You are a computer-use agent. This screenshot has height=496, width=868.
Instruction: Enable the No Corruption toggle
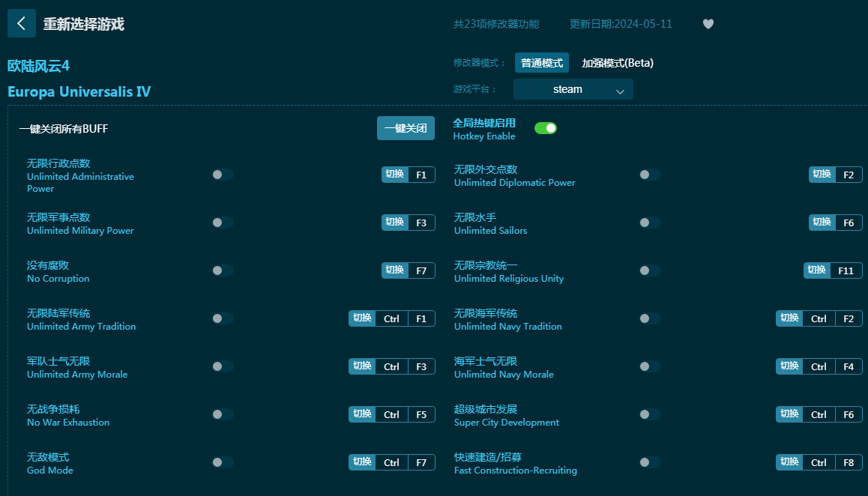coord(223,270)
